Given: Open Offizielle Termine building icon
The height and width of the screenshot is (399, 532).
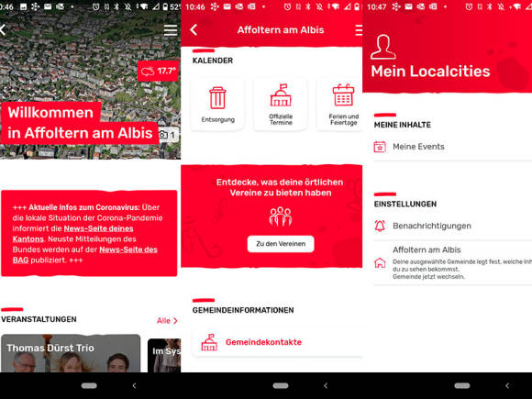Looking at the screenshot, I should click(281, 105).
